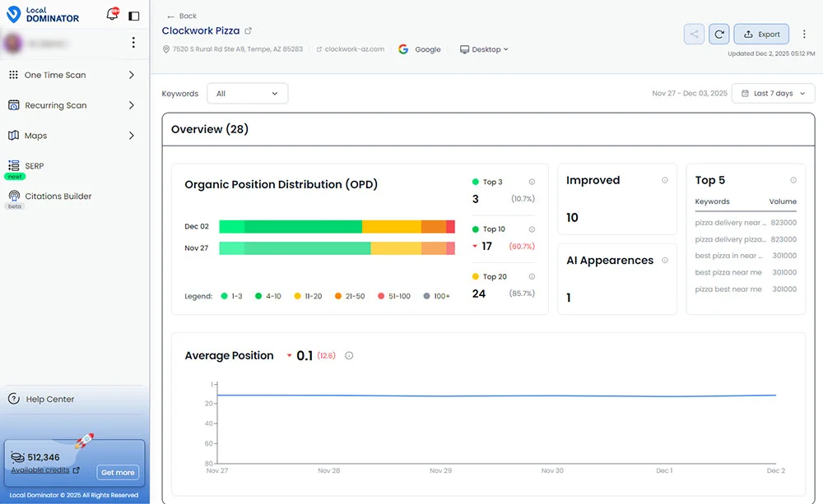Toggle the 4-10 legend entry

(267, 296)
